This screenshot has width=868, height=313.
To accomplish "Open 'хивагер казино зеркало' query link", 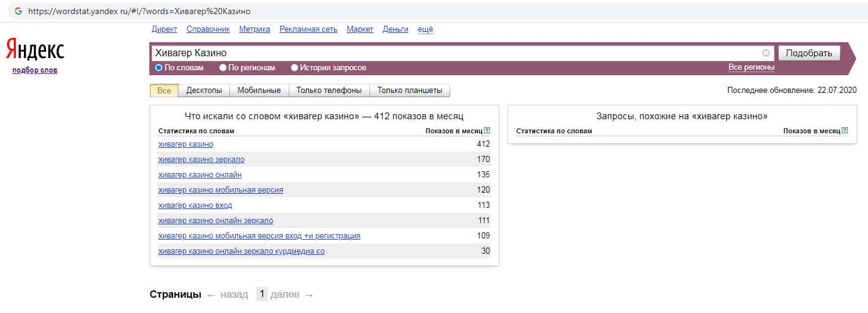I will point(201,160).
